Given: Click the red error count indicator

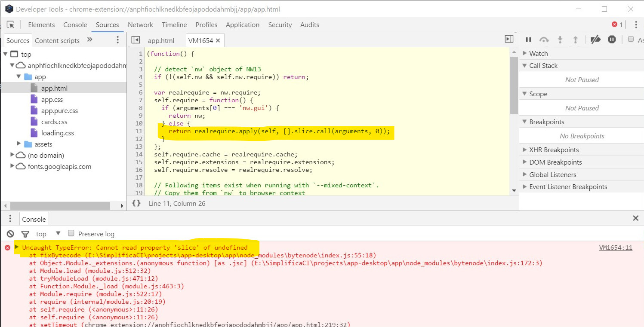Looking at the screenshot, I should [617, 25].
